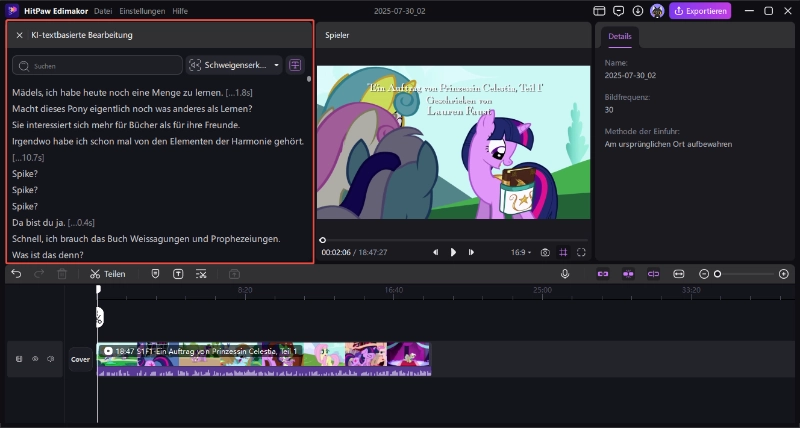Click the timeline zoom slider handle
800x428 pixels.
tap(717, 274)
